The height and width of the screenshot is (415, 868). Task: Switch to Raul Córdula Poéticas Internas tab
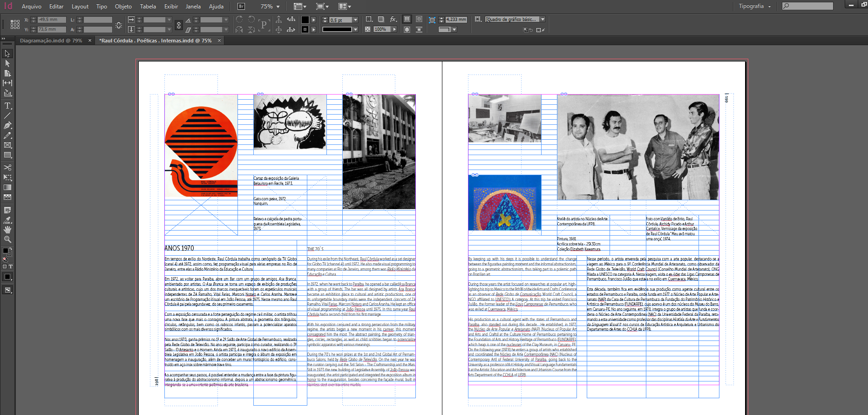point(156,41)
